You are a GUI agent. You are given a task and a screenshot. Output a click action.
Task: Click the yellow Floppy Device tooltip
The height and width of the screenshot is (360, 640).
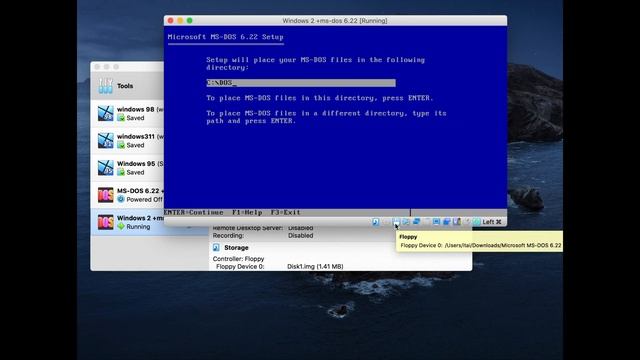point(479,241)
